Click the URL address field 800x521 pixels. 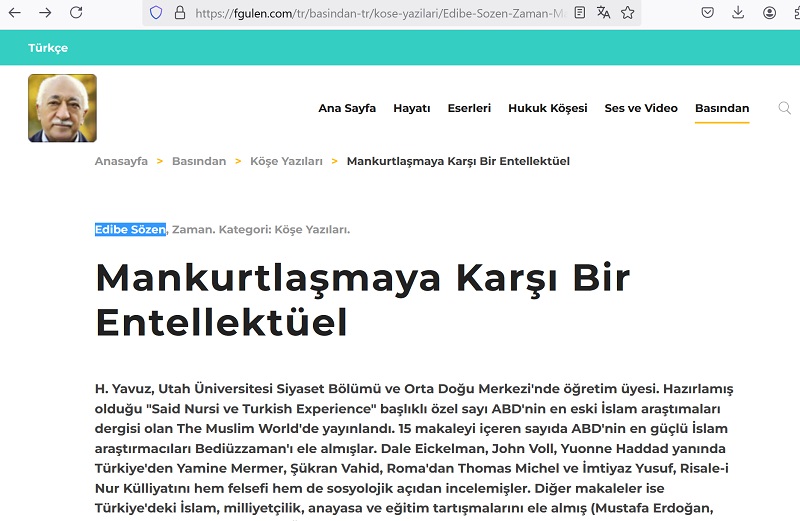380,13
